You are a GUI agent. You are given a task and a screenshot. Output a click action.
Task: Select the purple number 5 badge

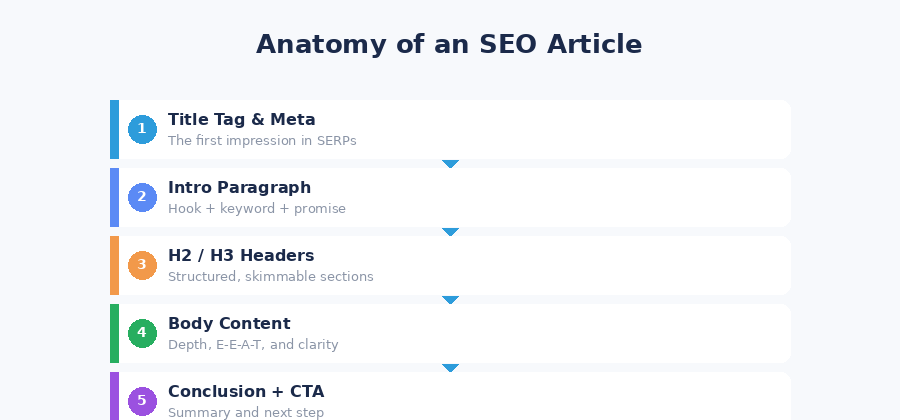142,401
